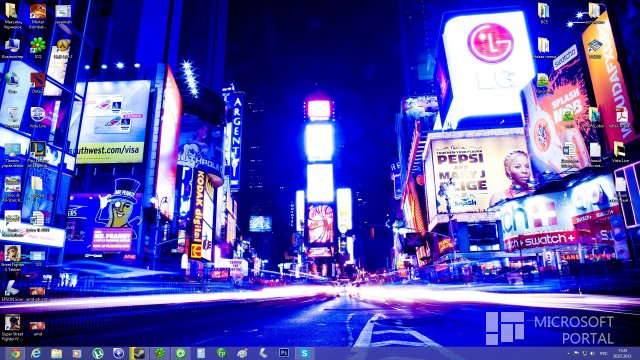Screen dimensions: 640x360
Task: Select the ICQ desktop shortcut
Action: (x=38, y=48)
